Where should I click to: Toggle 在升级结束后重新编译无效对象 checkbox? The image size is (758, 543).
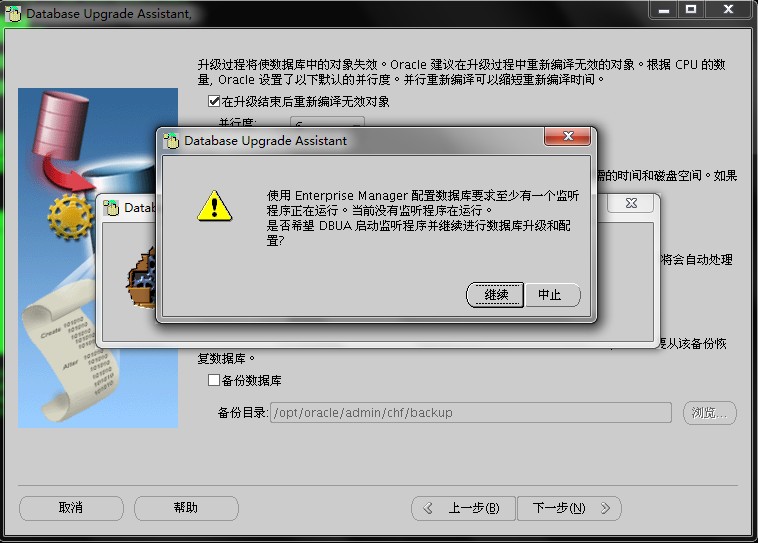213,101
